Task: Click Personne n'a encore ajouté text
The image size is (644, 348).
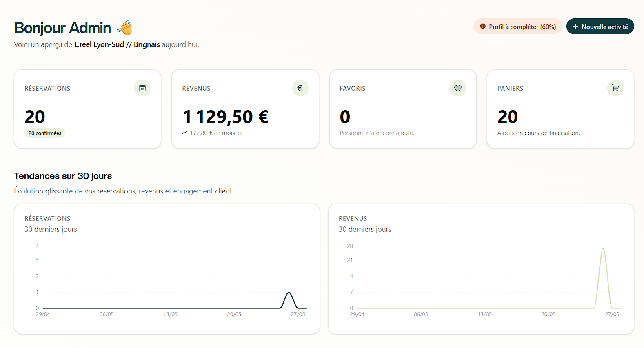Action: click(377, 133)
